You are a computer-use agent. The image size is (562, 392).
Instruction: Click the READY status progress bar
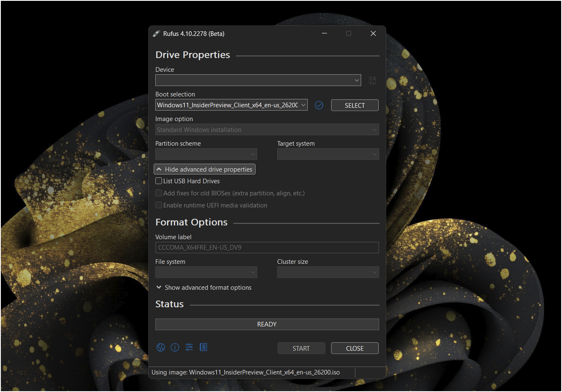coord(267,324)
